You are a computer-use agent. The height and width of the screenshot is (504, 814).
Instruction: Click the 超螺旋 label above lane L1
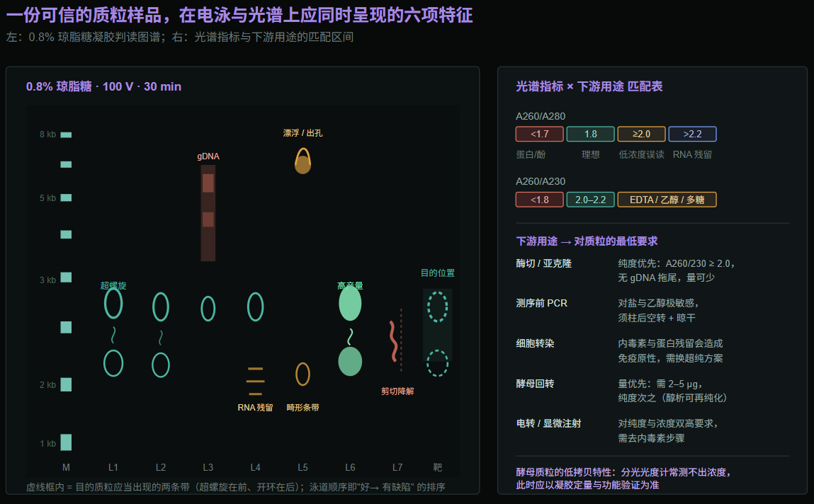113,285
